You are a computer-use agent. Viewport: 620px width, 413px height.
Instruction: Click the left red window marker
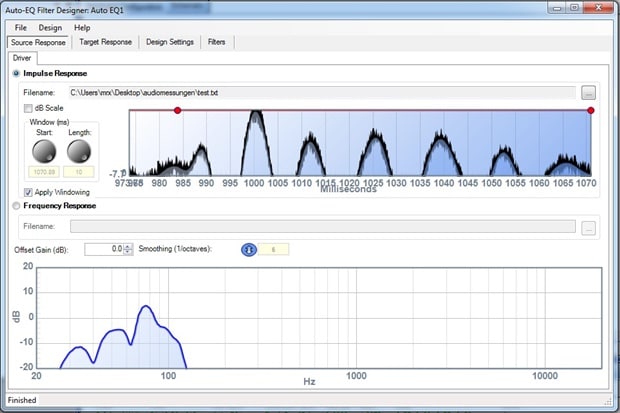point(178,110)
